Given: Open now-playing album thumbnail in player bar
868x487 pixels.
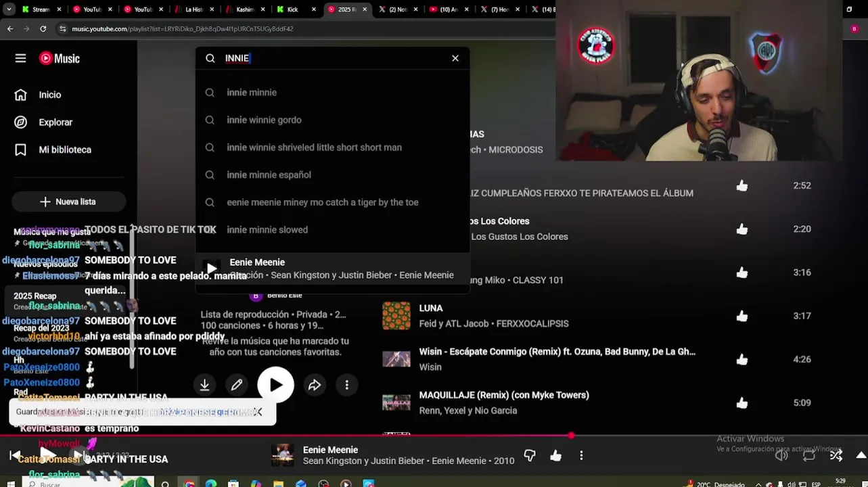Looking at the screenshot, I should coord(283,455).
